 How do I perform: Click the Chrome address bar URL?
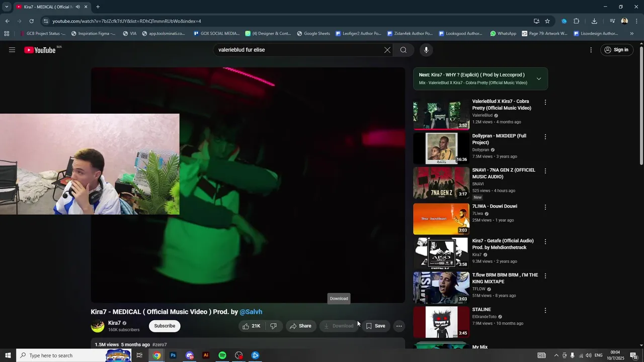[x=127, y=21]
